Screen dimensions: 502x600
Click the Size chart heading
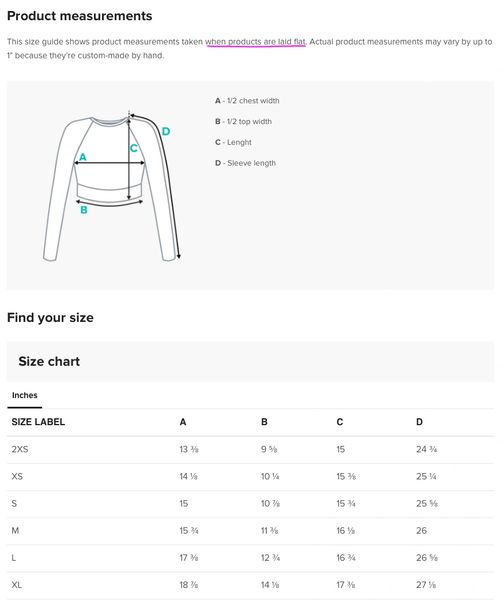point(49,361)
